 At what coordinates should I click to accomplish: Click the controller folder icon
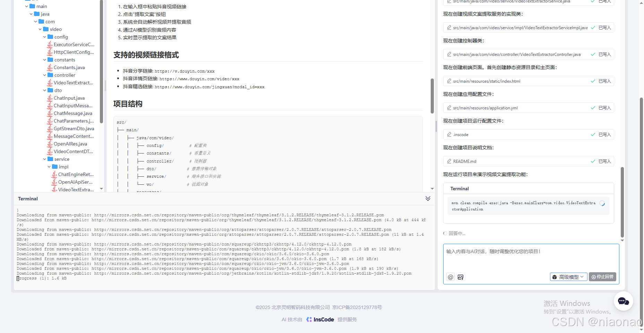pyautogui.click(x=50, y=75)
